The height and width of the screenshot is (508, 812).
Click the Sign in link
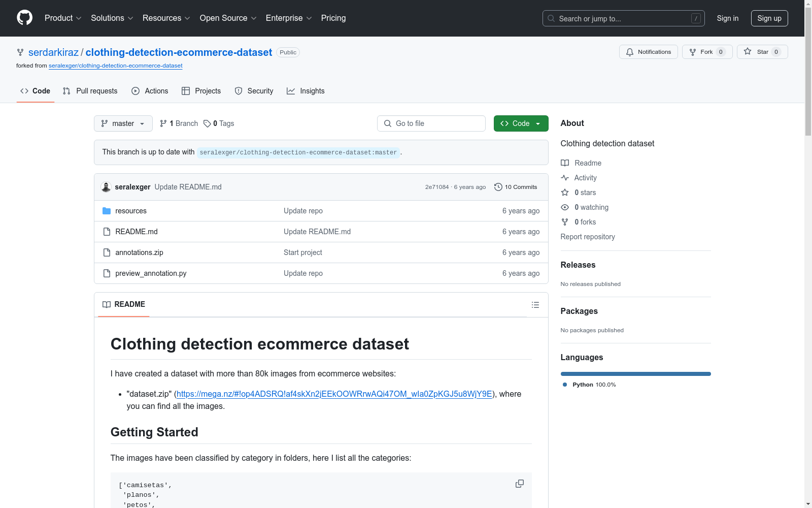click(728, 18)
